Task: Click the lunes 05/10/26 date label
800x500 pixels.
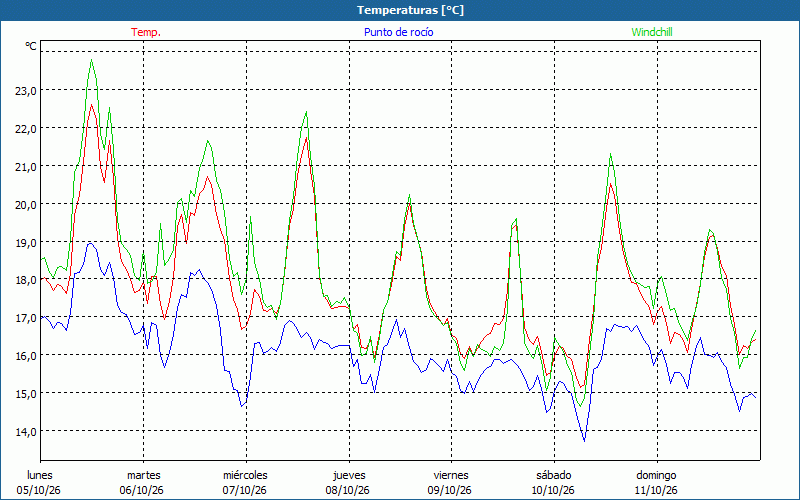Action: click(x=39, y=483)
